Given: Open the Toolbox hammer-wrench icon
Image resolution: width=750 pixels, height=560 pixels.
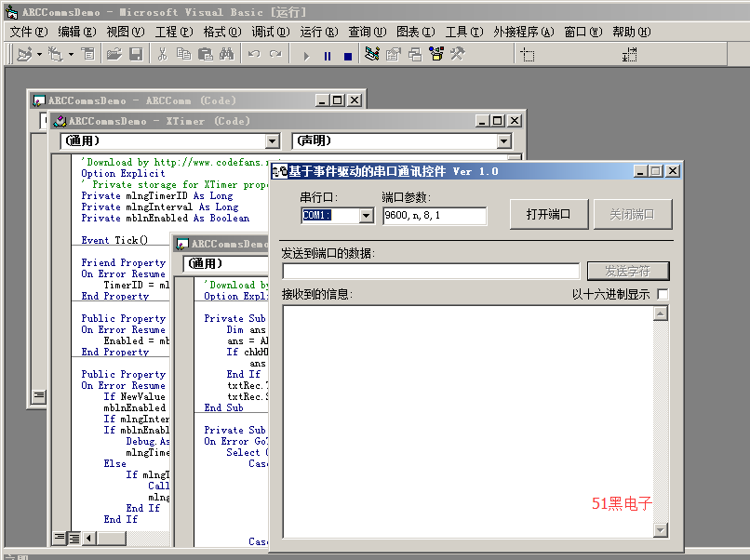Looking at the screenshot, I should 457,55.
